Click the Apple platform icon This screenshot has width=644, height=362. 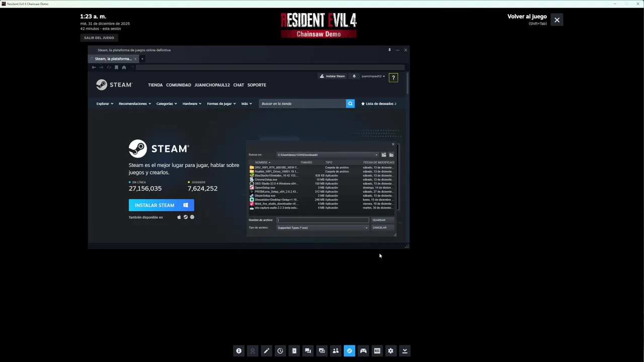tap(179, 217)
